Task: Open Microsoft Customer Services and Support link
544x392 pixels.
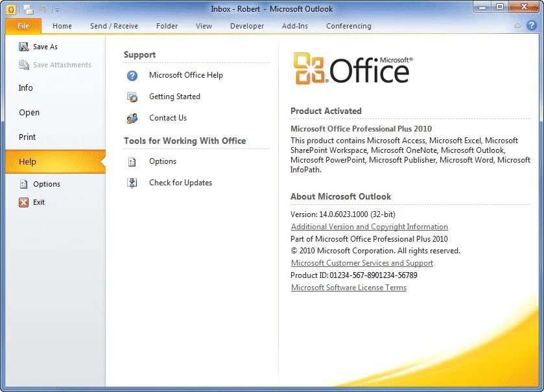Action: pos(362,263)
